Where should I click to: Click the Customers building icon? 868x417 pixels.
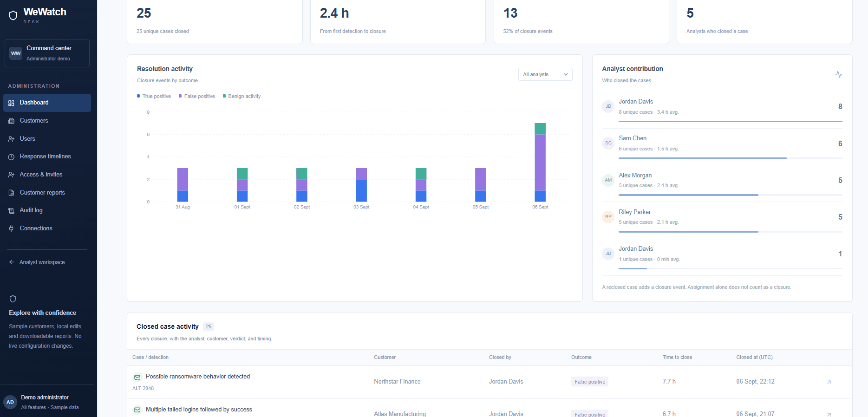point(11,121)
